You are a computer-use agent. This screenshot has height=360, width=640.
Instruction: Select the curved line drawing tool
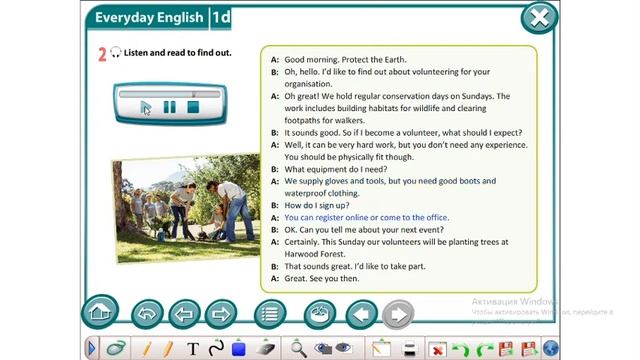tap(216, 348)
